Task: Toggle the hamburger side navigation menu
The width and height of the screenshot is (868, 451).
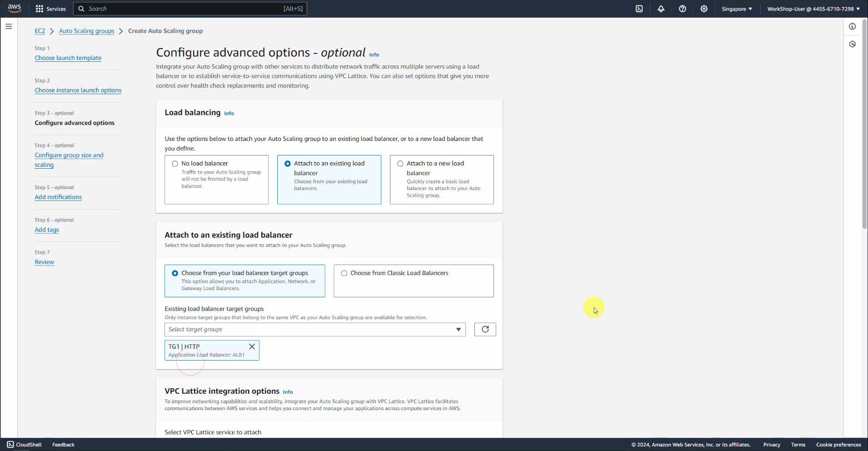Action: tap(9, 26)
